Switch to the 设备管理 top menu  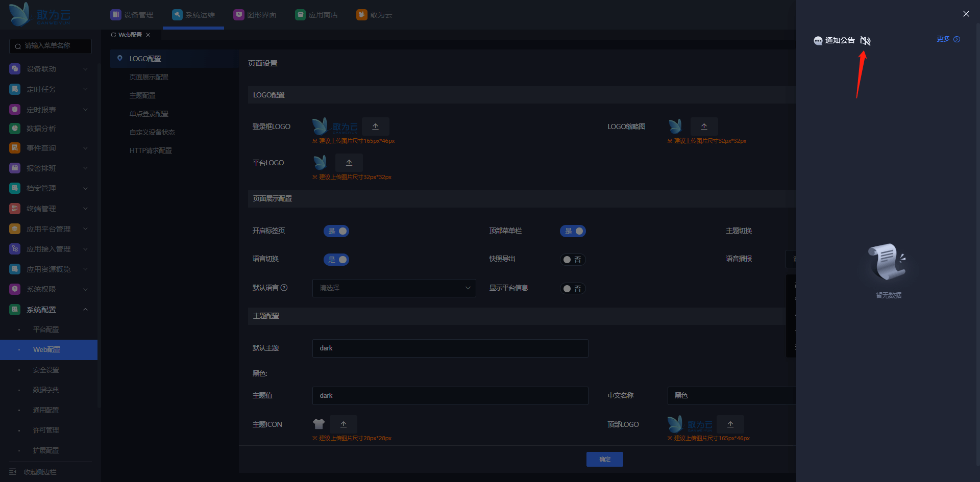[x=132, y=15]
